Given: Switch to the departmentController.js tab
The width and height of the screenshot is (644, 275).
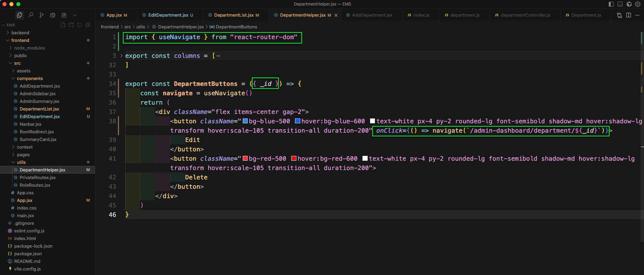Looking at the screenshot, I should tap(525, 15).
